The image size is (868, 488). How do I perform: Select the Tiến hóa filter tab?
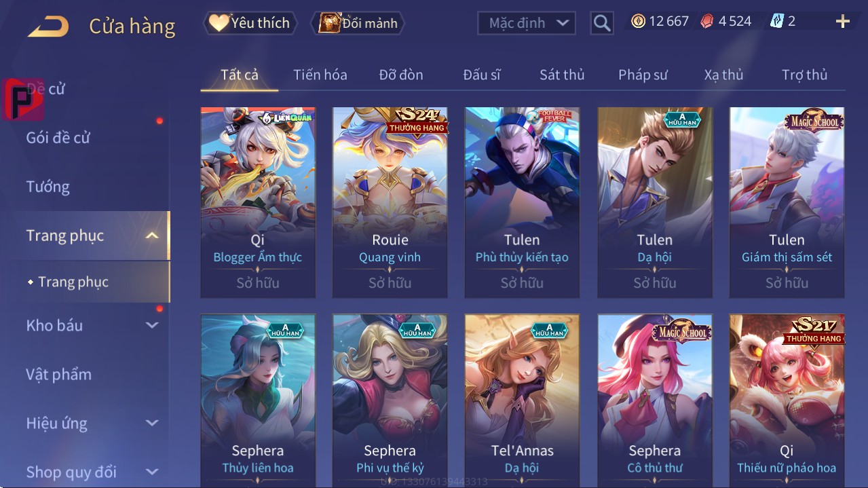pyautogui.click(x=320, y=75)
